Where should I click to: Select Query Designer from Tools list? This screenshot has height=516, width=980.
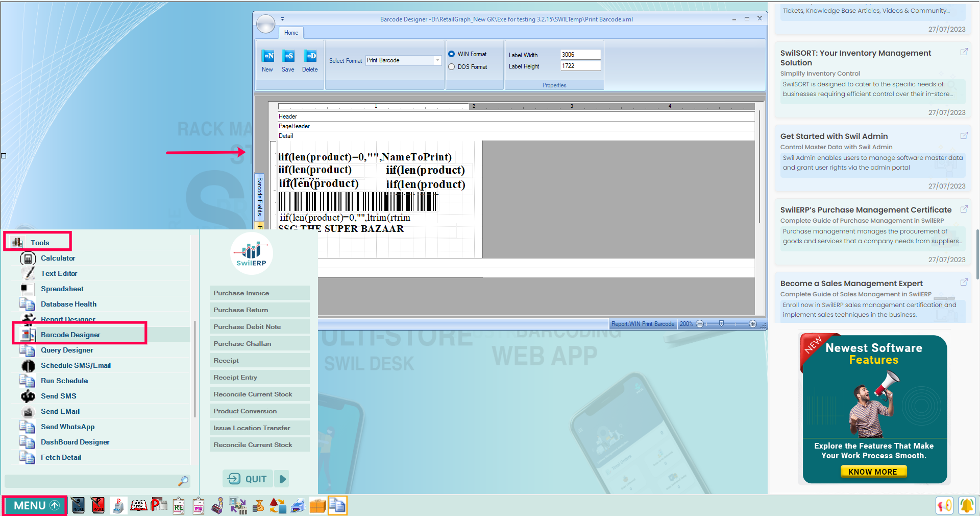coord(67,350)
